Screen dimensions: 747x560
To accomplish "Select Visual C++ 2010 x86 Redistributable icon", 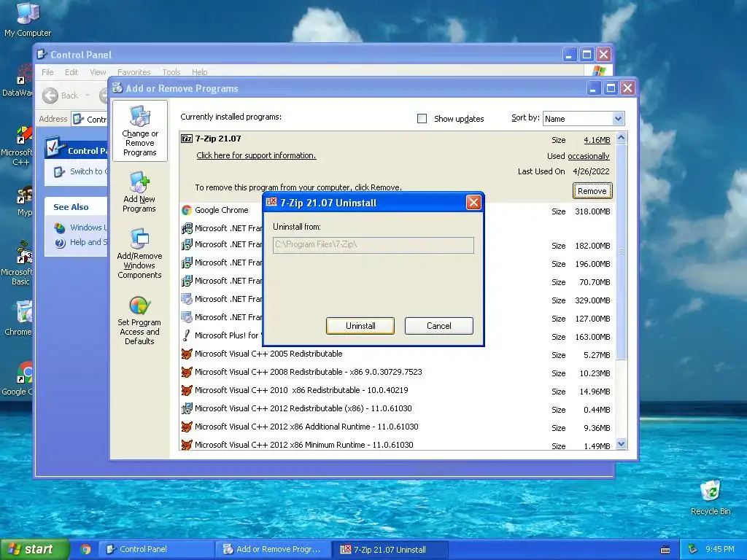I will [x=187, y=391].
